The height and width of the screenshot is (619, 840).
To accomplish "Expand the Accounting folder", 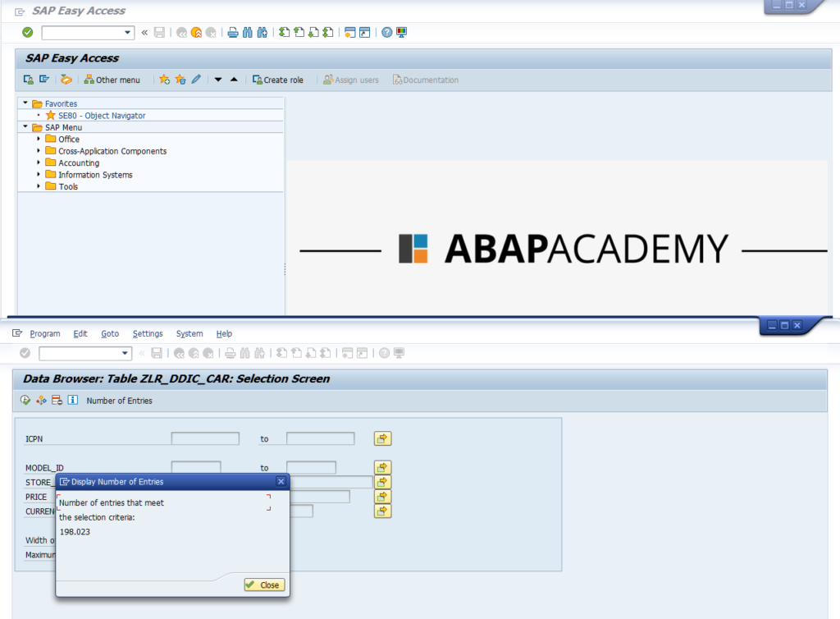I will tap(37, 163).
